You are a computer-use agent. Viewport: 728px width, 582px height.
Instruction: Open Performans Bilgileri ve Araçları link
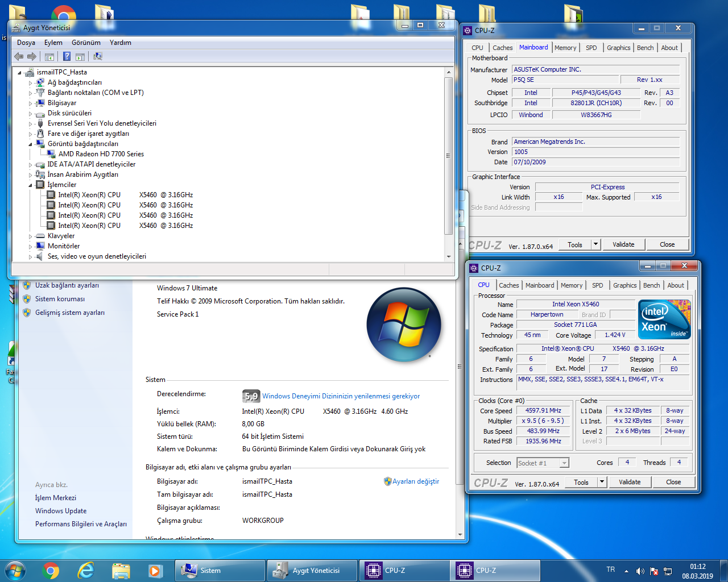pos(81,524)
